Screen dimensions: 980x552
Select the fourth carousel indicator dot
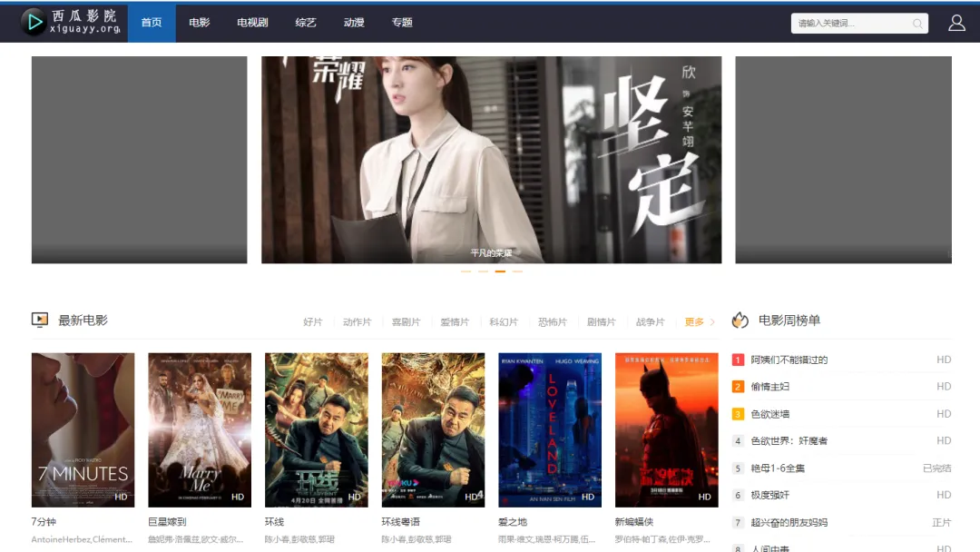[517, 271]
